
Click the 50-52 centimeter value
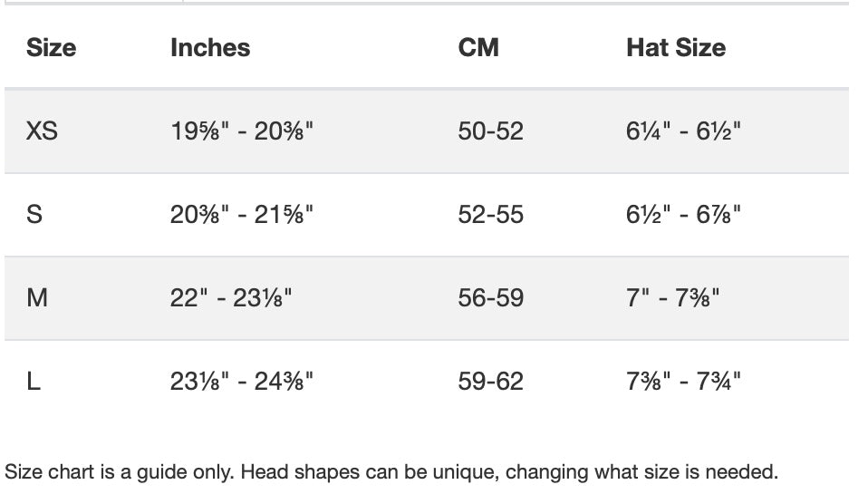(491, 131)
